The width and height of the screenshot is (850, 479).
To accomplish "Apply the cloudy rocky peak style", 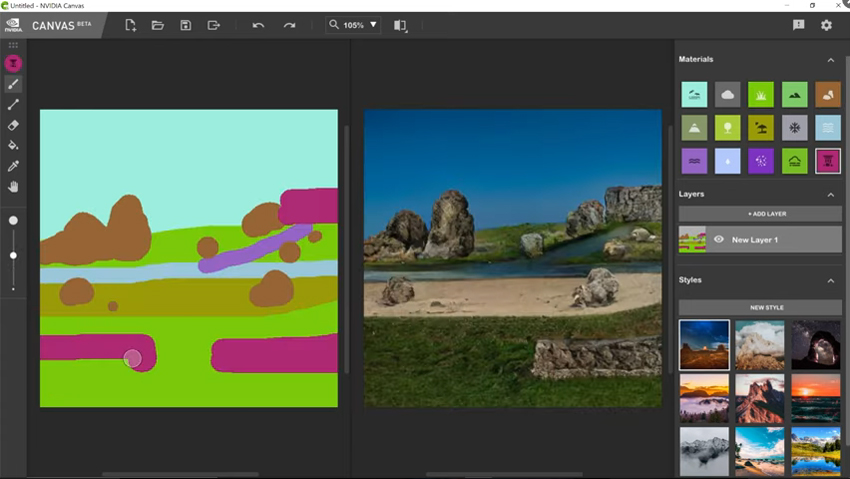I will (x=760, y=345).
